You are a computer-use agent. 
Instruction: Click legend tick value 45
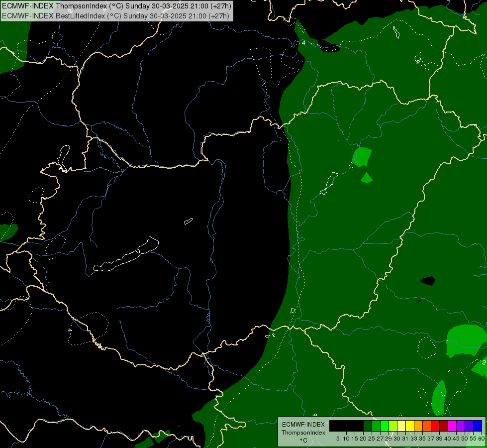point(456,439)
